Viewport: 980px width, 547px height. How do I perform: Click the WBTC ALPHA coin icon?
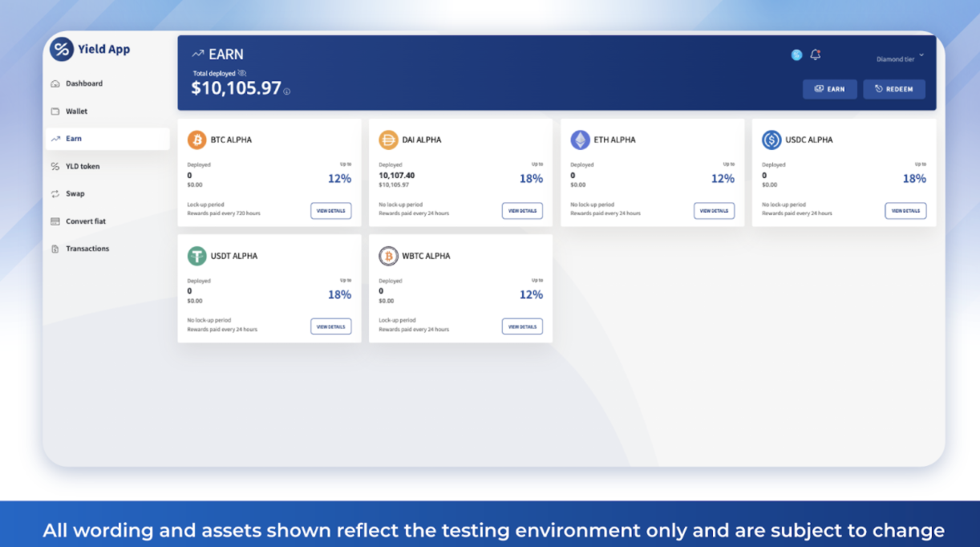click(388, 257)
